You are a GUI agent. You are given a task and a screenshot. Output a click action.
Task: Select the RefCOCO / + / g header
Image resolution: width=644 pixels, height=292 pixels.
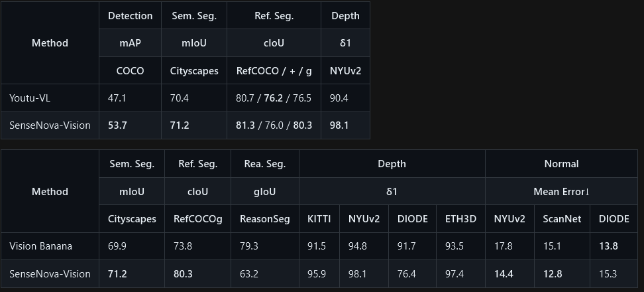click(x=274, y=71)
